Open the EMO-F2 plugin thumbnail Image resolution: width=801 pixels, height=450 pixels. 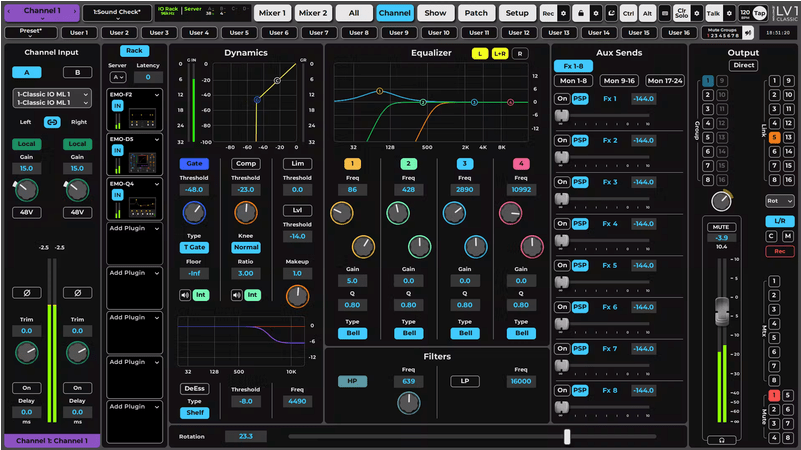tap(143, 119)
